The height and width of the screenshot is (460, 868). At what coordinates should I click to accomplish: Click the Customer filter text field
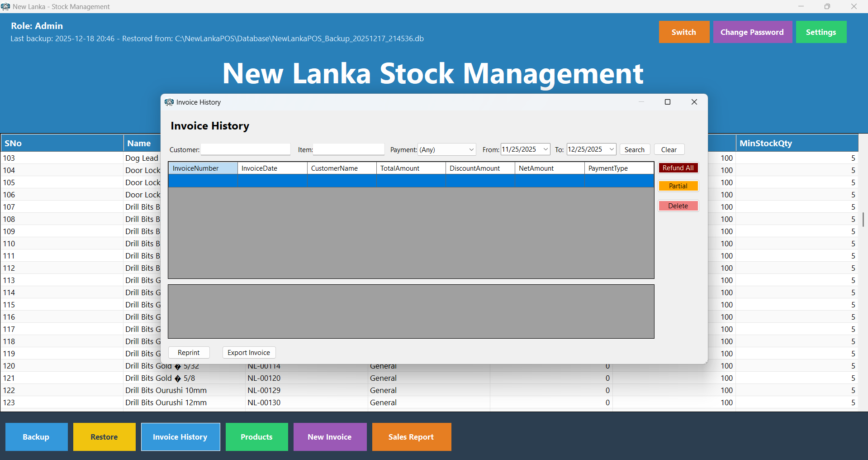tap(245, 149)
